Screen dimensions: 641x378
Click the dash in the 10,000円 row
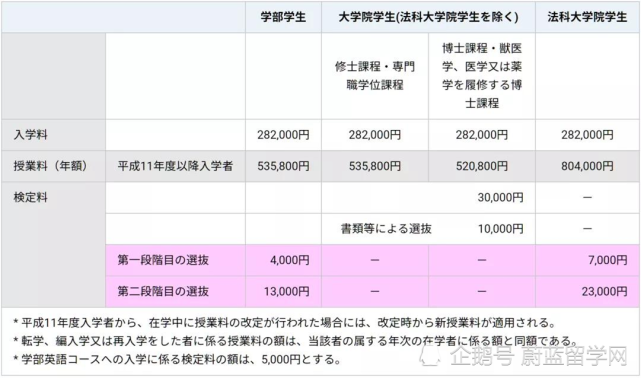coord(587,229)
